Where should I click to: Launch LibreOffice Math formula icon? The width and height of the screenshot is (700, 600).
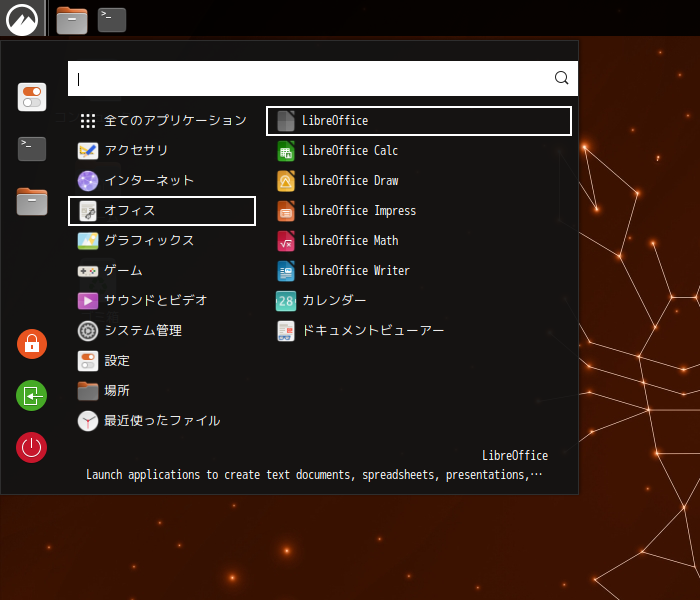tap(286, 241)
